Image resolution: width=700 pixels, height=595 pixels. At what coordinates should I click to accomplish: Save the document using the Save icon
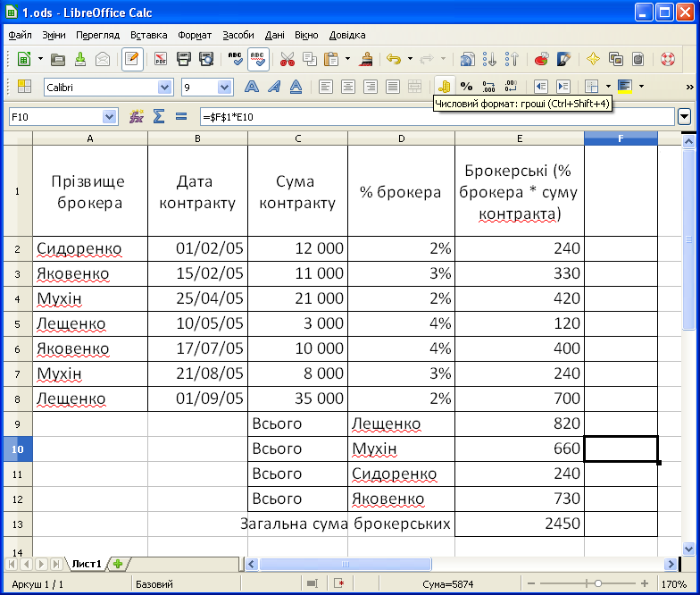point(80,59)
